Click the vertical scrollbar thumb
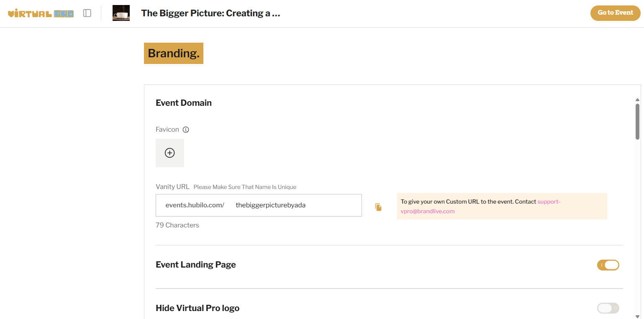Viewport: 644px width, 319px height. (637, 122)
